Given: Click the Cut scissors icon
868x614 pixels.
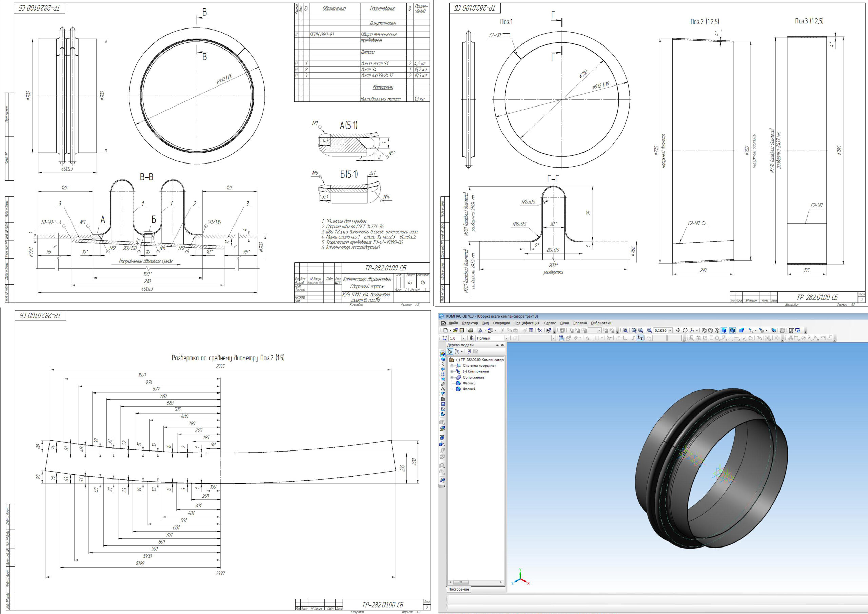Looking at the screenshot, I should click(x=502, y=331).
